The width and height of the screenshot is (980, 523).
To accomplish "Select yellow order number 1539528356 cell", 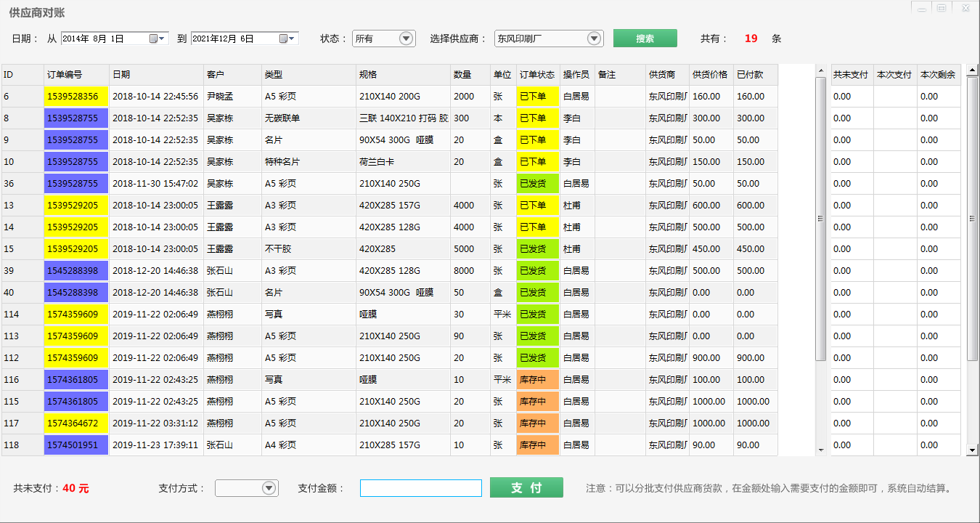I will 75,97.
